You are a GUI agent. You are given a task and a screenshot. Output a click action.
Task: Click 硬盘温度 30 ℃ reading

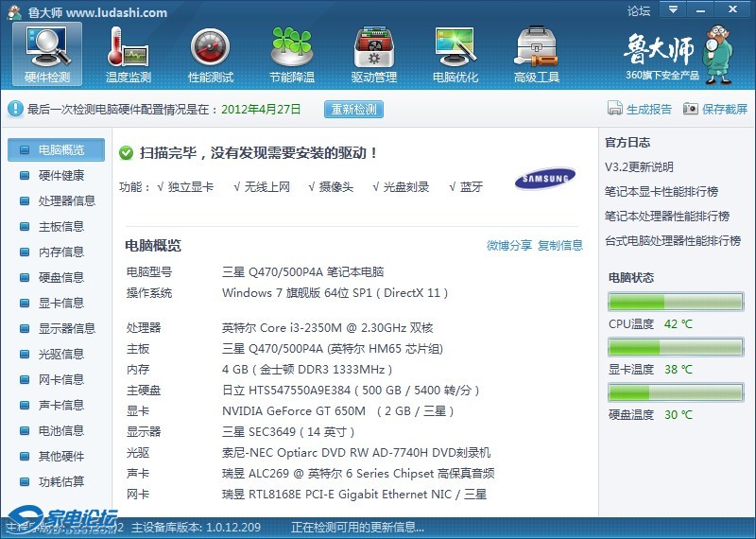coord(650,414)
